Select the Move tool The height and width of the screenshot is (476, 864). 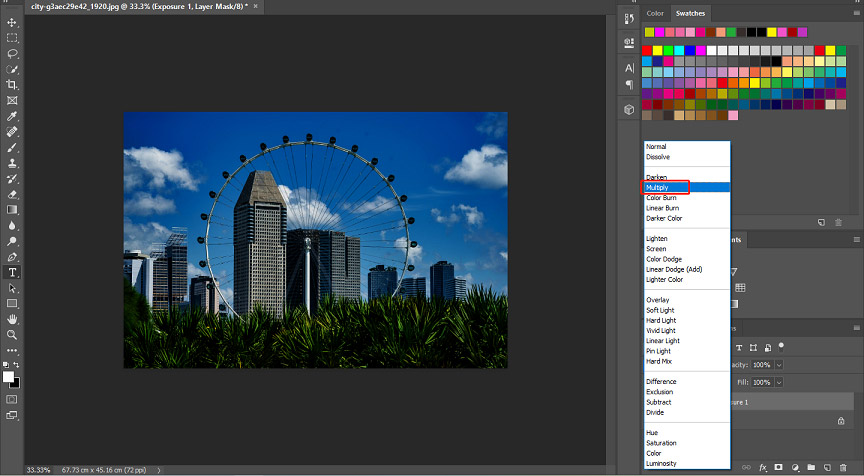(x=12, y=23)
